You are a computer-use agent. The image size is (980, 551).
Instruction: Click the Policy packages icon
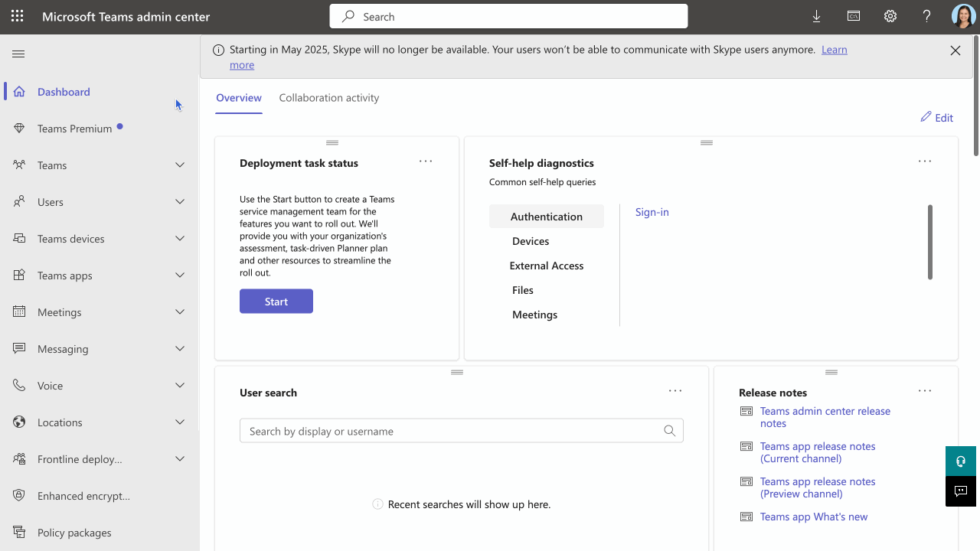19,532
